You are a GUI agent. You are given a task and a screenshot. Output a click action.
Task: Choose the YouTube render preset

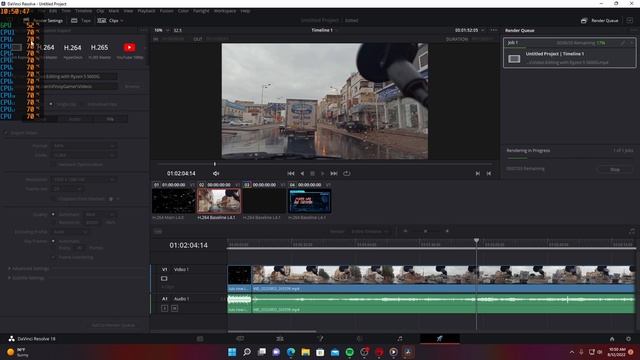[x=129, y=51]
